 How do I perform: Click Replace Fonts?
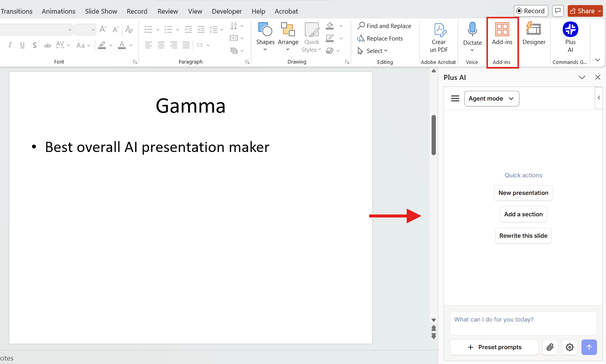[380, 38]
